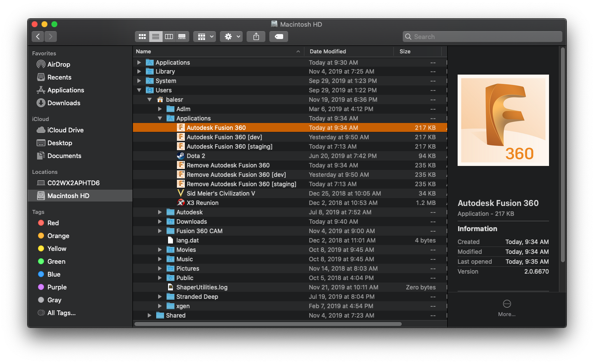This screenshot has width=594, height=364.
Task: Sort by Size column header
Action: coord(405,51)
